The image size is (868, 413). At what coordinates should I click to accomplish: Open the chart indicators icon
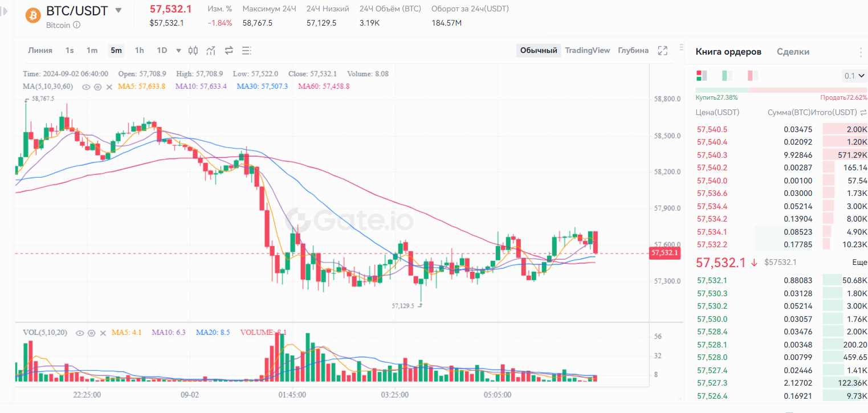pos(211,51)
